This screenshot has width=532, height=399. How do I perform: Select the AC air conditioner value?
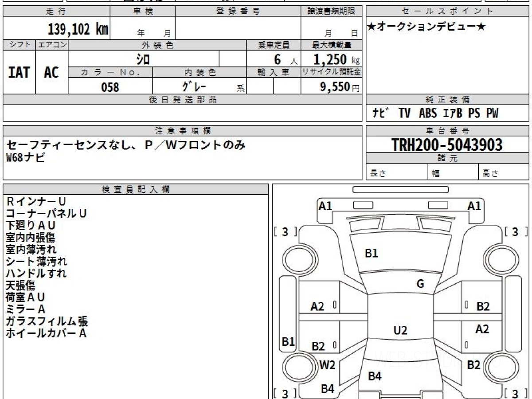(x=51, y=72)
